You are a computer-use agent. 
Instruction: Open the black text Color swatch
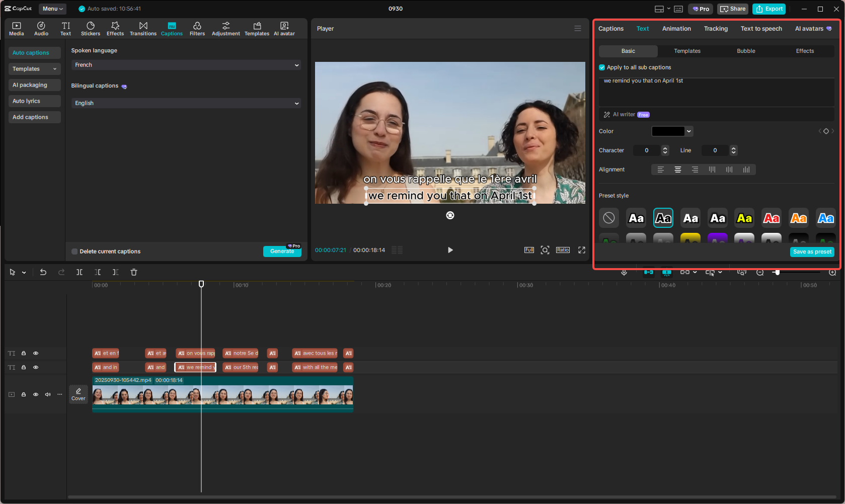pos(668,131)
